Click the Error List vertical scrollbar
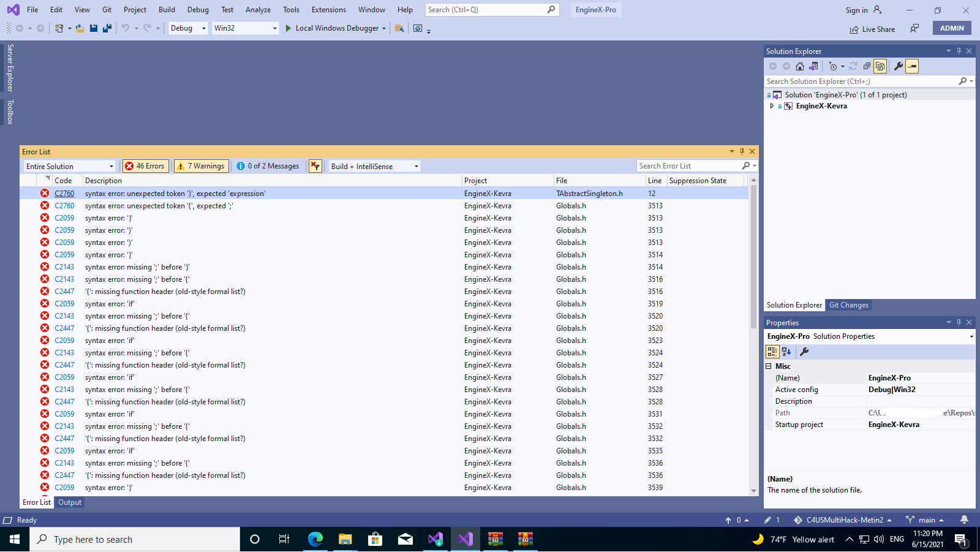This screenshot has height=552, width=980. 753,336
